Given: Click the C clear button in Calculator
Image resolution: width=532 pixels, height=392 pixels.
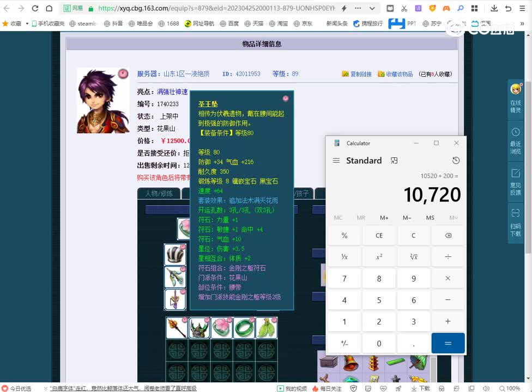Looking at the screenshot, I should tap(413, 235).
